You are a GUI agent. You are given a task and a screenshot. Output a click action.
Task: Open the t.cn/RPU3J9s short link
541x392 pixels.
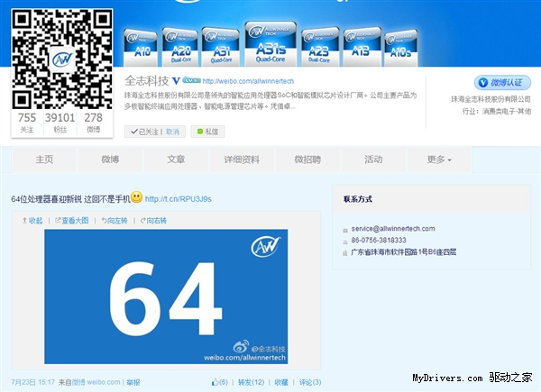tap(178, 199)
